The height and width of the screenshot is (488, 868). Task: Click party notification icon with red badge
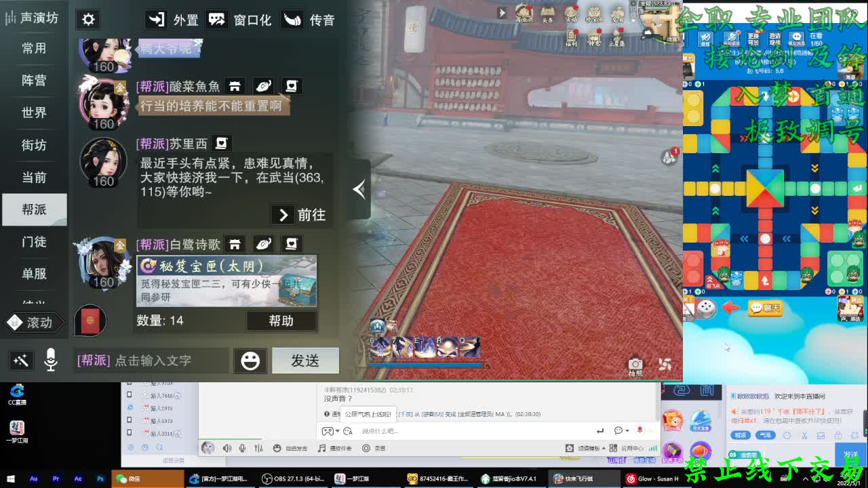pyautogui.click(x=670, y=157)
